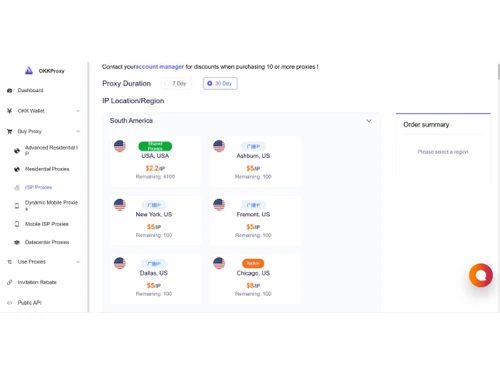Open Datacenter Proxies menu item
Image resolution: width=500 pixels, height=375 pixels.
(x=47, y=242)
